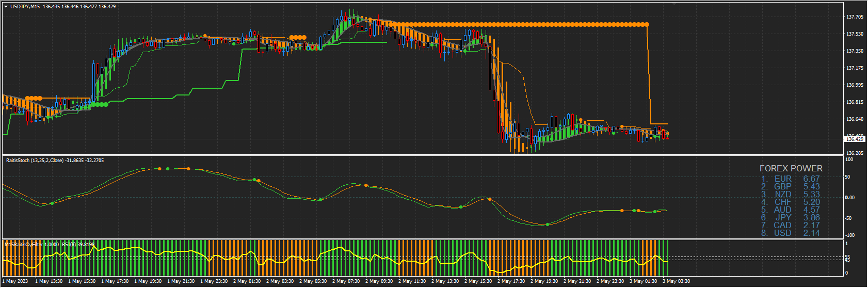Select the RaitisStoch (13,25,2,Close) indicator label
The image size is (868, 288).
(35, 161)
